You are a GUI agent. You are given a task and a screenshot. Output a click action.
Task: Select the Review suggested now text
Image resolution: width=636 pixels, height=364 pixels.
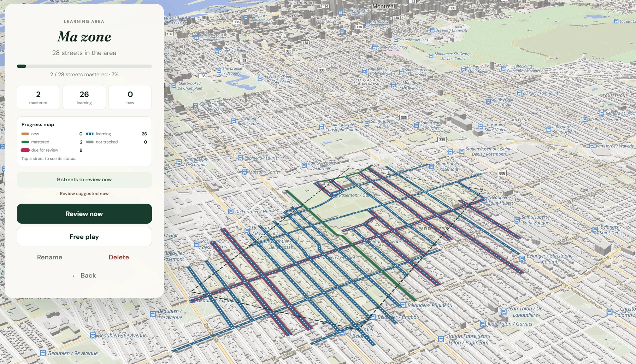tap(84, 194)
